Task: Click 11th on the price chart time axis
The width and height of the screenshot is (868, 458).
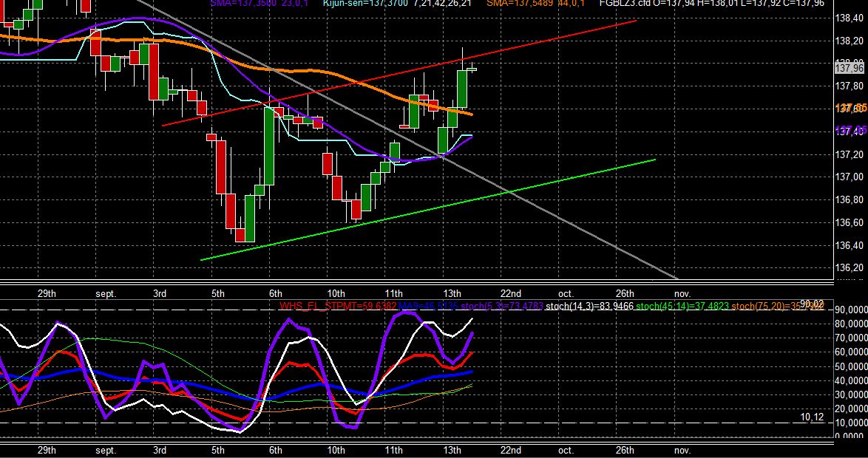Action: coord(393,293)
